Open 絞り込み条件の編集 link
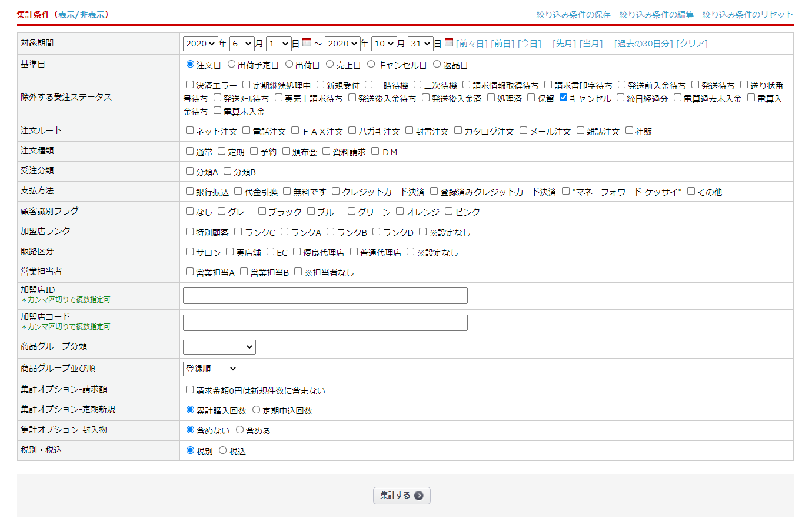This screenshot has height=525, width=812. (x=656, y=15)
